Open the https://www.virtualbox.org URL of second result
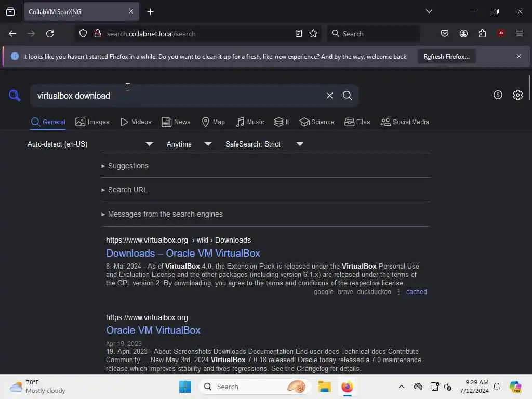 [x=147, y=317]
